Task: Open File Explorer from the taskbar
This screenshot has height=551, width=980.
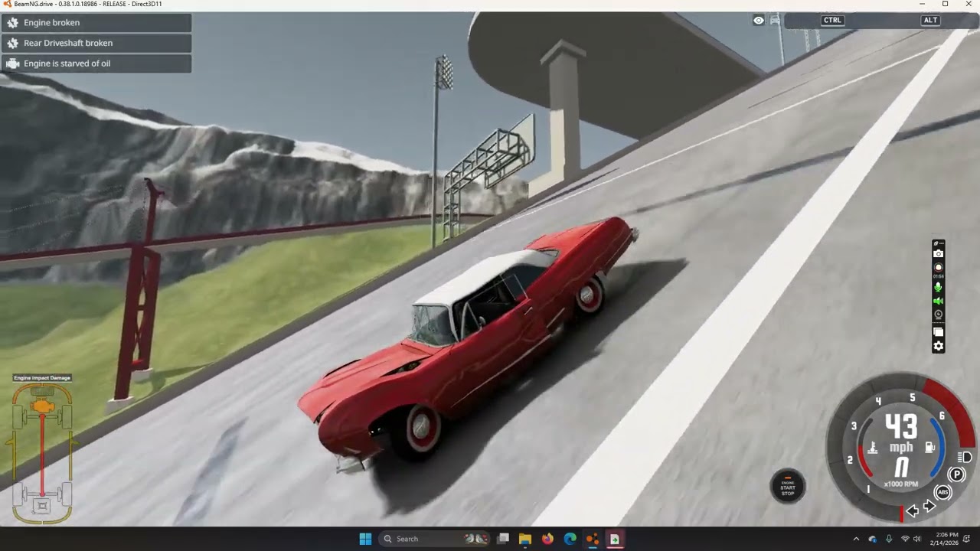Action: pos(525,539)
